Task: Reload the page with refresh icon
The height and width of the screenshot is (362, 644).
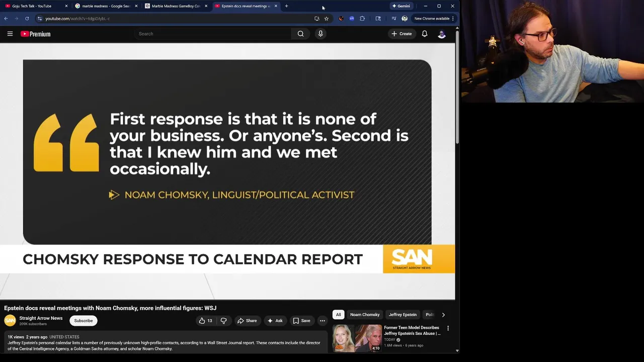Action: pos(27,19)
